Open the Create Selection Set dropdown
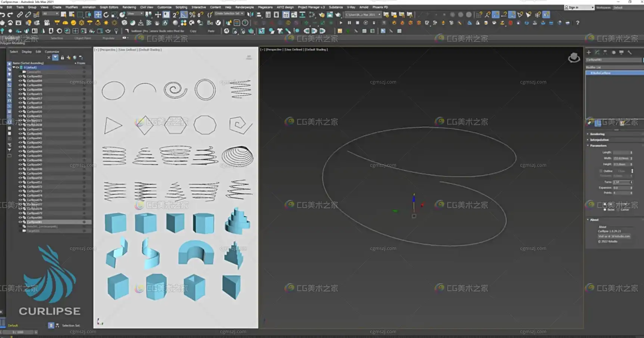The image size is (644, 338). (229, 13)
